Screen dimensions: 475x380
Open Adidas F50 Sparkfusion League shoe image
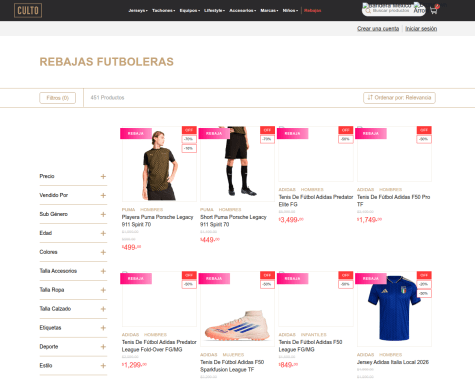click(237, 309)
